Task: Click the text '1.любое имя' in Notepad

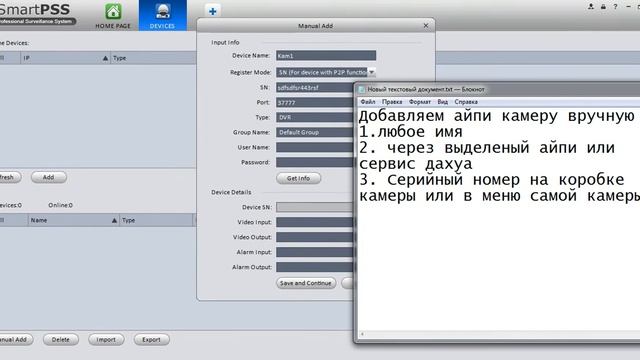Action: tap(410, 132)
